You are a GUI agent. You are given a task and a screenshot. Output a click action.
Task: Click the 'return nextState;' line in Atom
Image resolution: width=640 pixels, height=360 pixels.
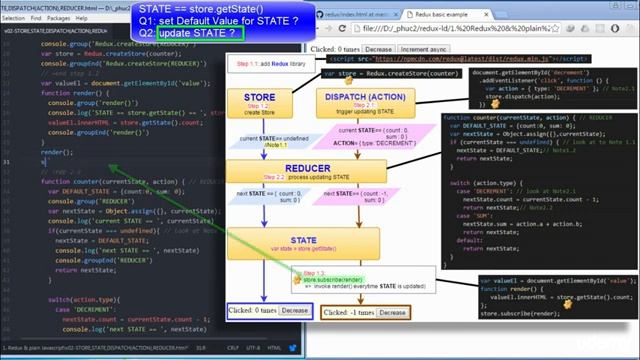(86, 270)
